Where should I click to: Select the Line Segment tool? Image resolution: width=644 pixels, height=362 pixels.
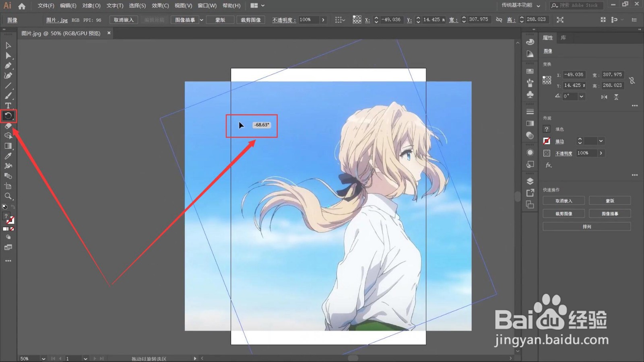tap(8, 86)
